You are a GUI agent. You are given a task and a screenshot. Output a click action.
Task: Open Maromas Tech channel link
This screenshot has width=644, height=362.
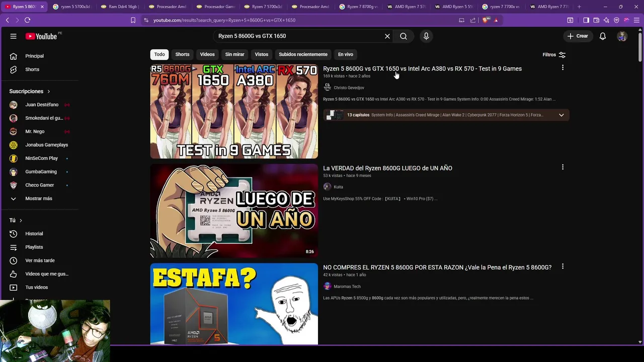(x=347, y=287)
